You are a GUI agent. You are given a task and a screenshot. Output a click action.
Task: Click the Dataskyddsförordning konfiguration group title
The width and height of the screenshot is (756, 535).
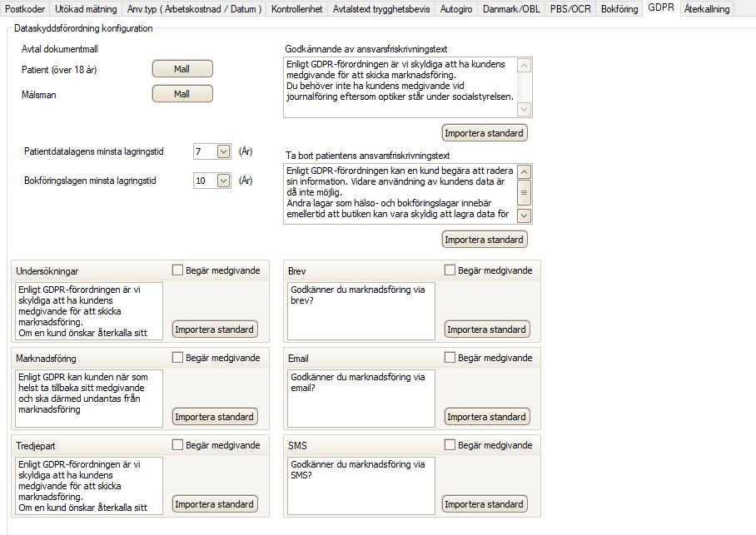point(83,28)
